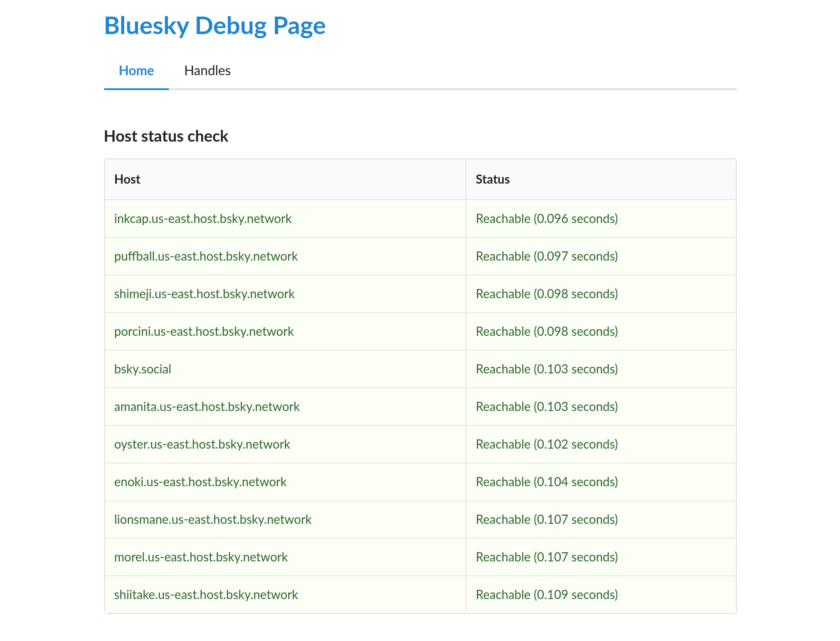Open the Bluesky Debug Page title link
The image size is (840, 641).
pyautogui.click(x=215, y=26)
